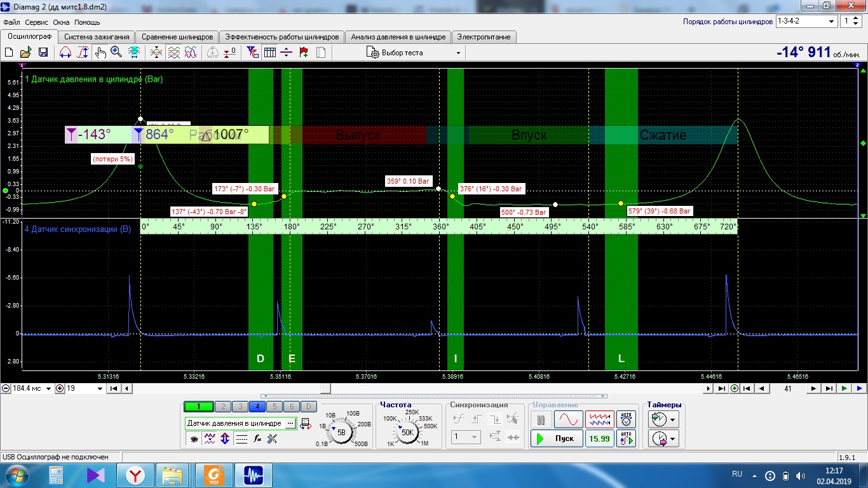Create a new file with the blank page icon
Screen dimensions: 868x488
(x=10, y=53)
